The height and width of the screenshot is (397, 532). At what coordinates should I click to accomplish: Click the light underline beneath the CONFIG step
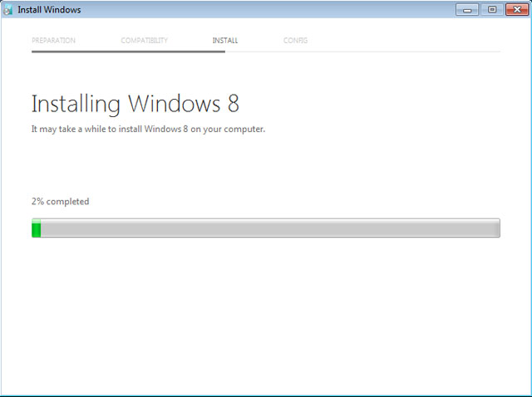[295, 51]
